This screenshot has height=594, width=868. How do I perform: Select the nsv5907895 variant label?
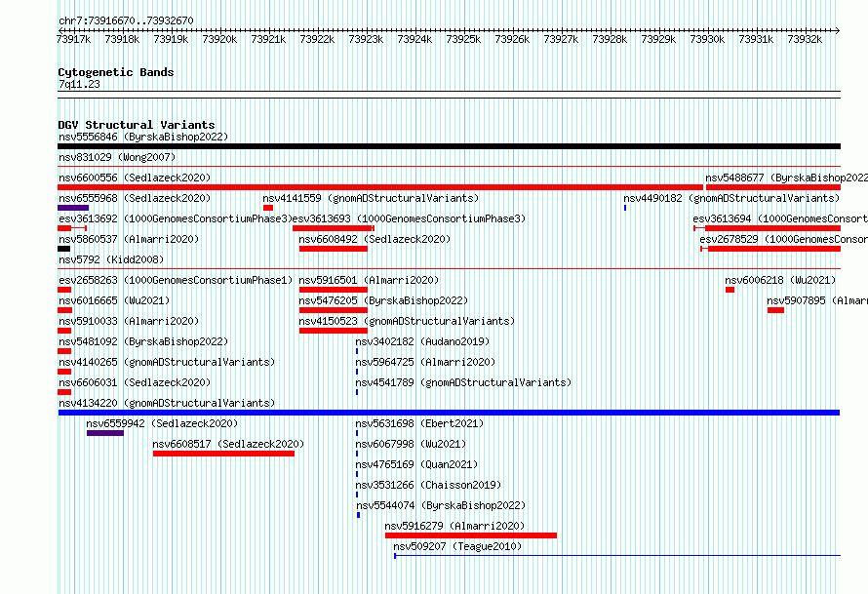tap(817, 300)
